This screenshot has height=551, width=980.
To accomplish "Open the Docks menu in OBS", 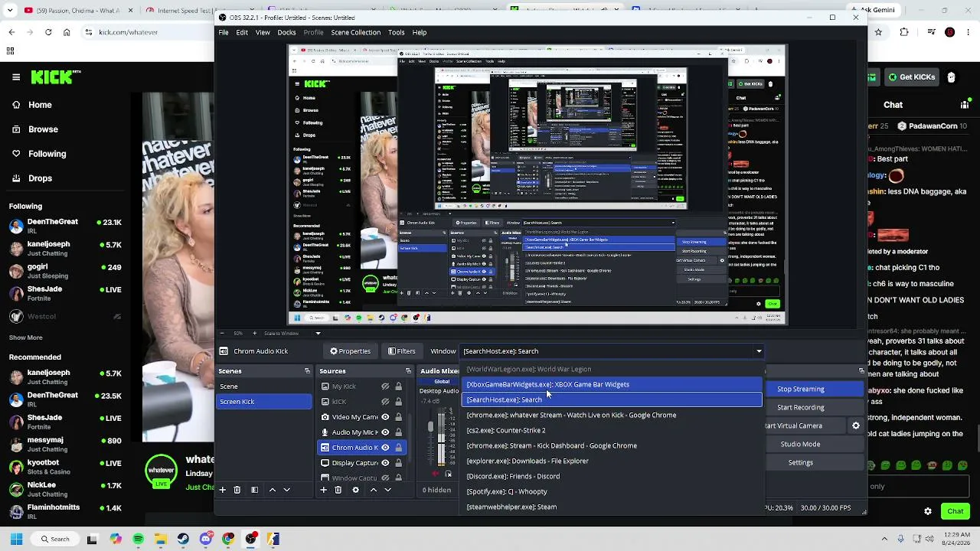I will [286, 32].
